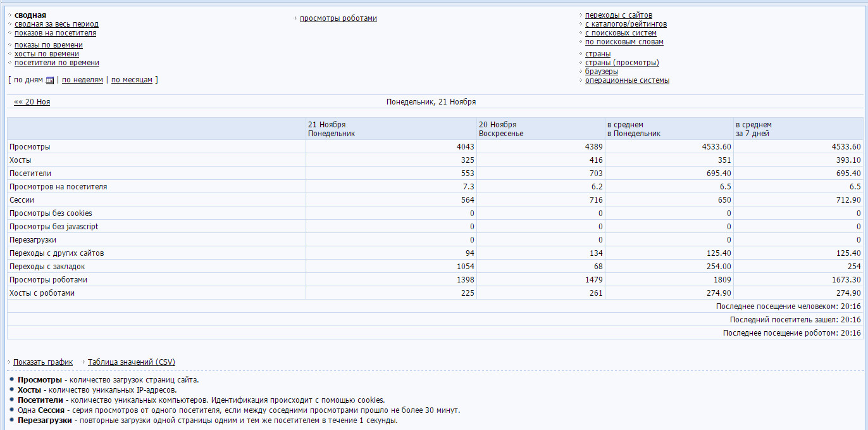868x430 pixels.
Task: Open «показы по времени» report
Action: point(48,45)
